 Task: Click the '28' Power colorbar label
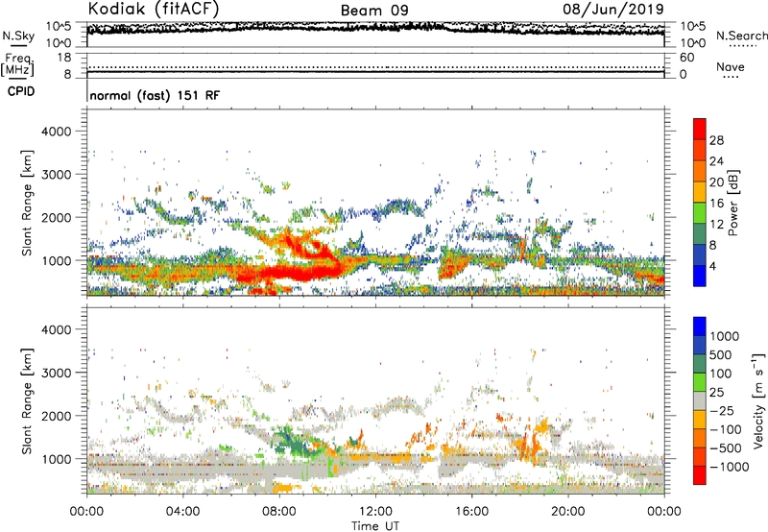click(716, 140)
